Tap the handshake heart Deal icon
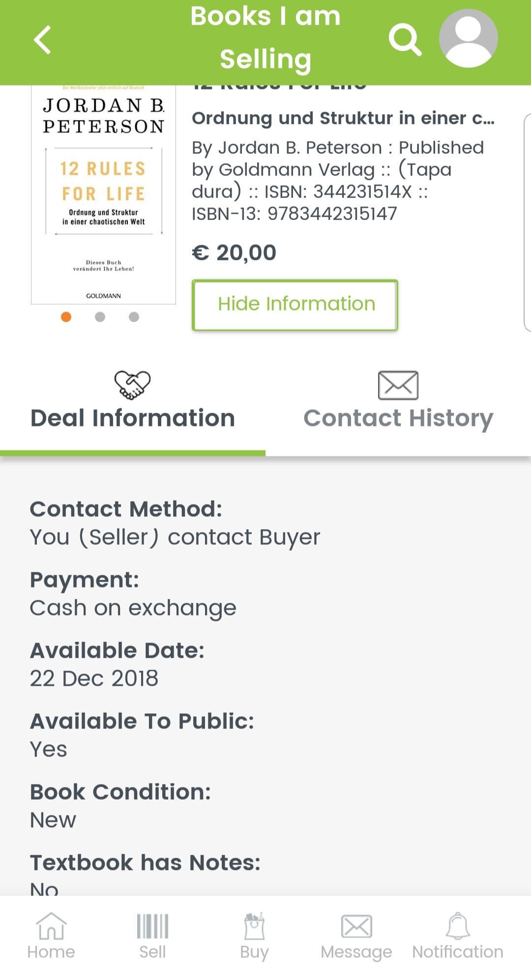The image size is (531, 980). 132,385
